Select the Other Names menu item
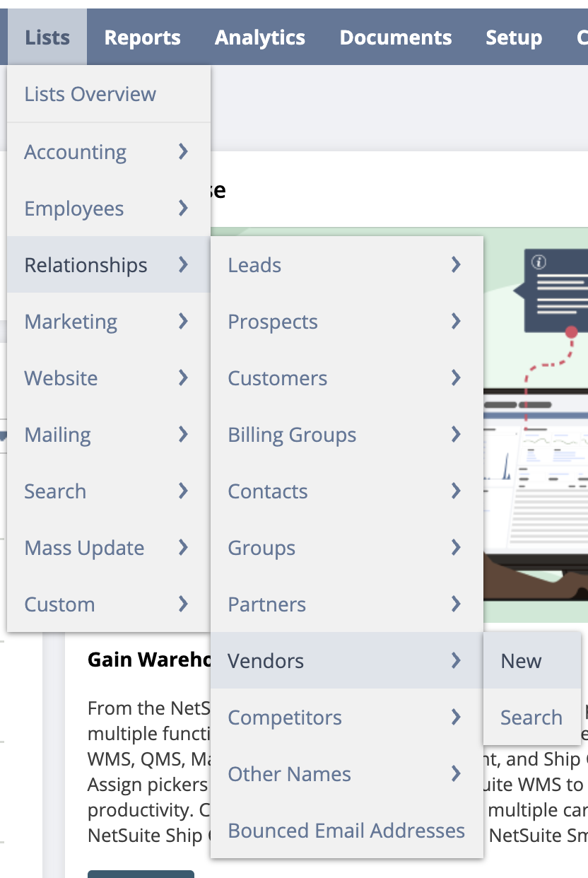588x878 pixels. pyautogui.click(x=289, y=774)
